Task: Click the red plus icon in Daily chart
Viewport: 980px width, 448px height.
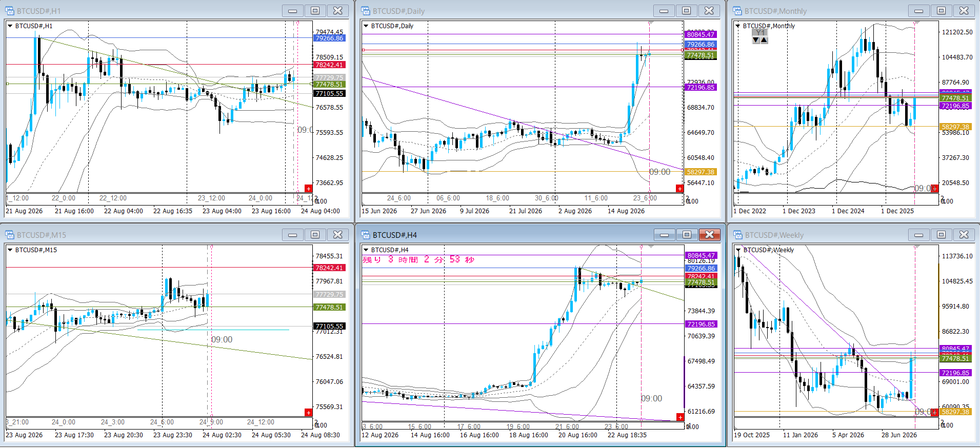Action: click(679, 189)
